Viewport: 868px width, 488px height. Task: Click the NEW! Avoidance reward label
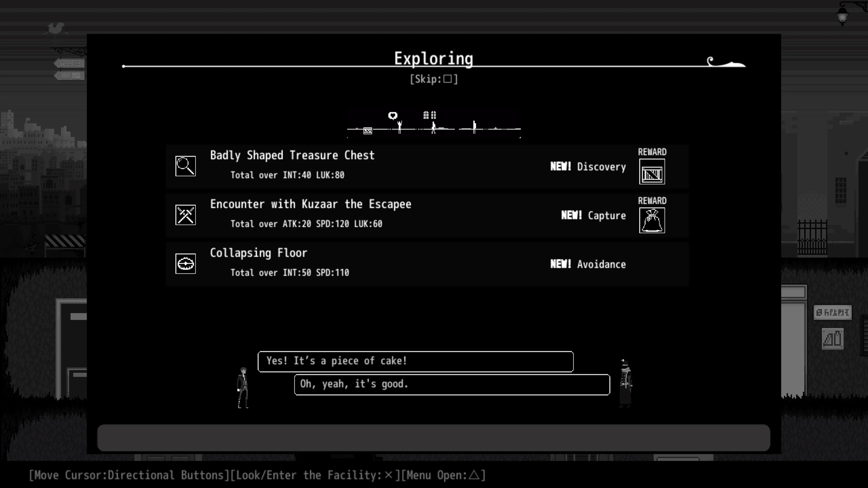point(588,264)
